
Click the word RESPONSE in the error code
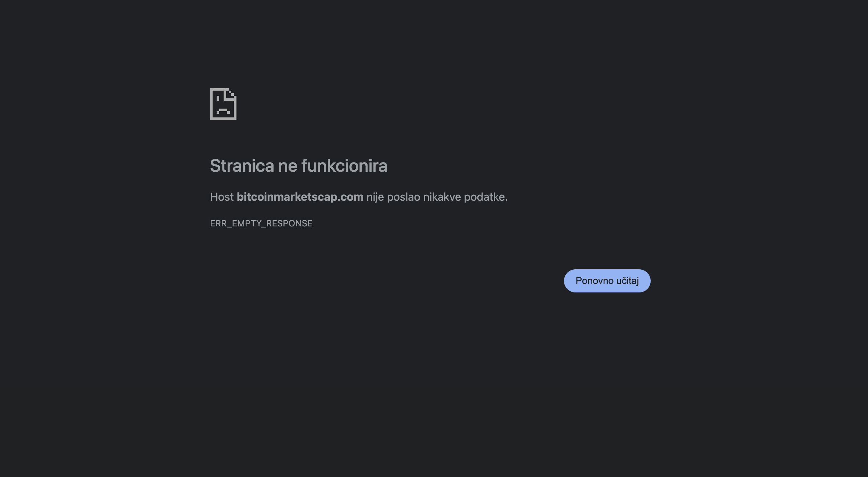pos(289,223)
